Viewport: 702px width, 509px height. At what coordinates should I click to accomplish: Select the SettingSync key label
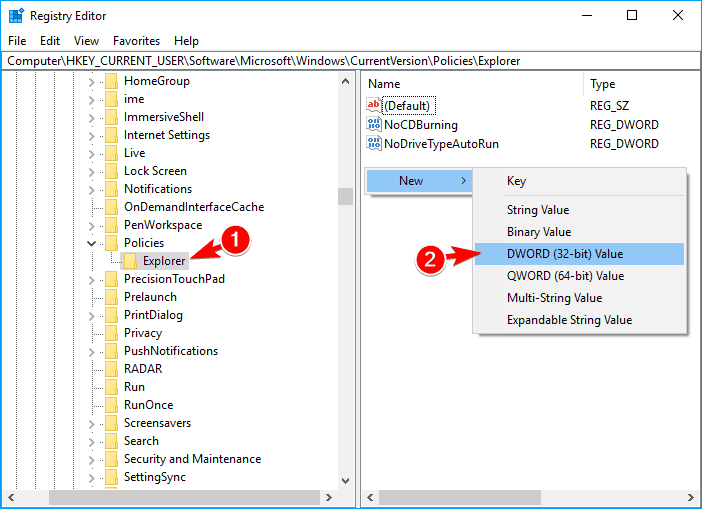tap(155, 477)
